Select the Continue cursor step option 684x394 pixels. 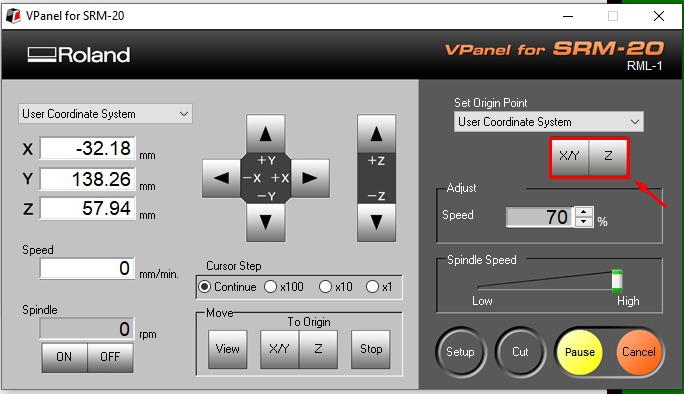click(227, 287)
